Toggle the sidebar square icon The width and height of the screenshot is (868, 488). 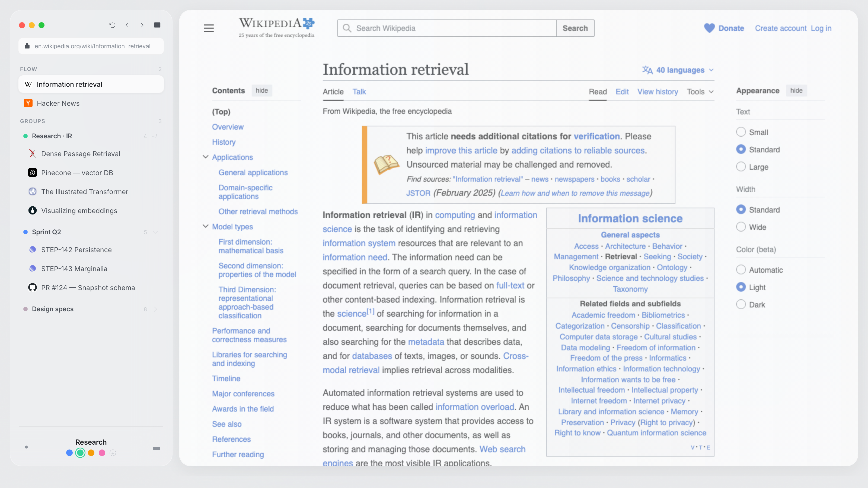[157, 25]
